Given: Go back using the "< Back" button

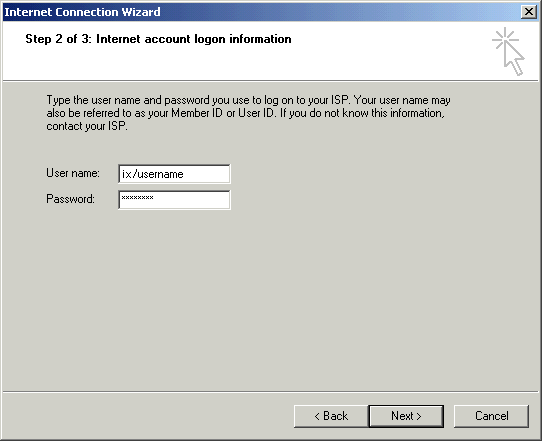Looking at the screenshot, I should click(331, 416).
